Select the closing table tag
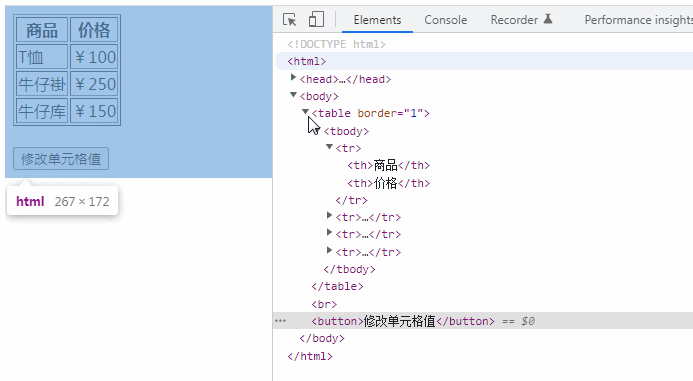 click(337, 286)
